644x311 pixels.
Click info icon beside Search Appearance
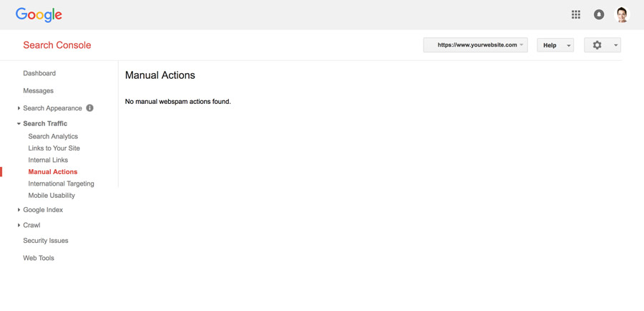click(x=89, y=108)
